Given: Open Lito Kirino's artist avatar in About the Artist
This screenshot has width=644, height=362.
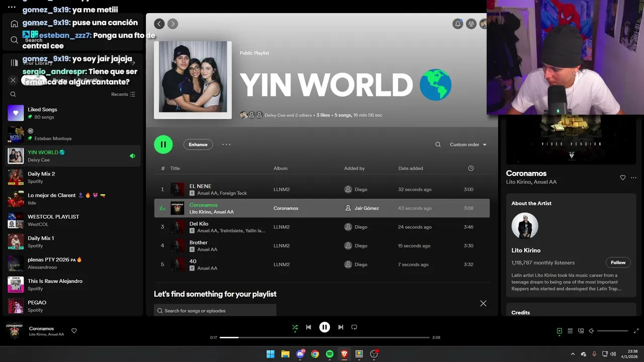Looking at the screenshot, I should tap(525, 226).
